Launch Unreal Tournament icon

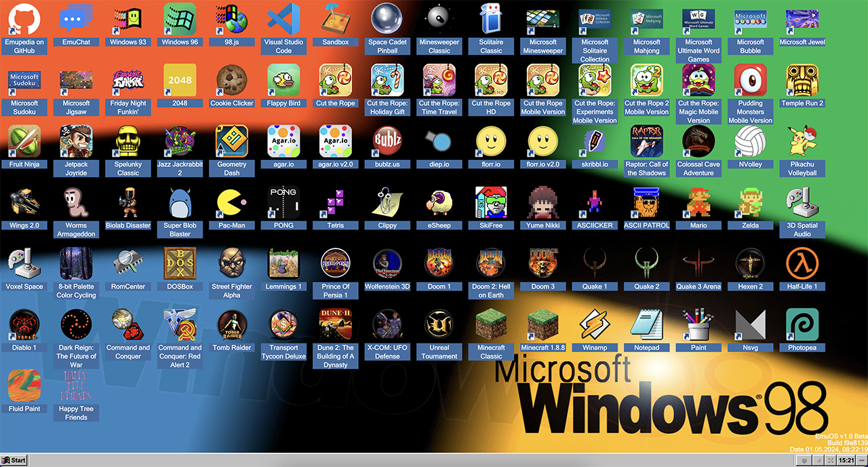point(439,324)
